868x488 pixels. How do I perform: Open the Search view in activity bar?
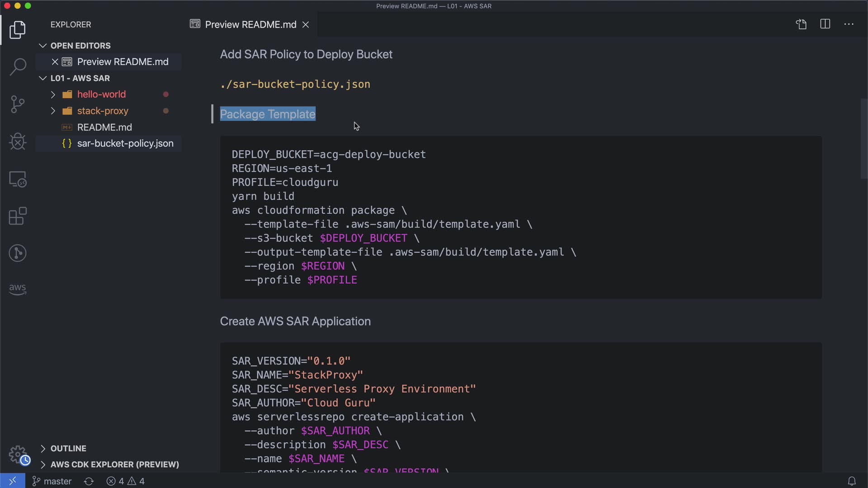tap(18, 67)
